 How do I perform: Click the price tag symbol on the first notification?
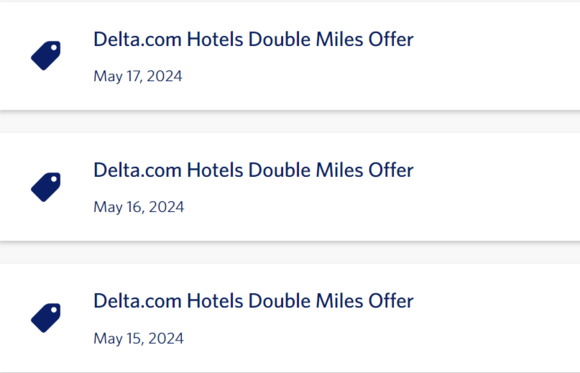(46, 56)
